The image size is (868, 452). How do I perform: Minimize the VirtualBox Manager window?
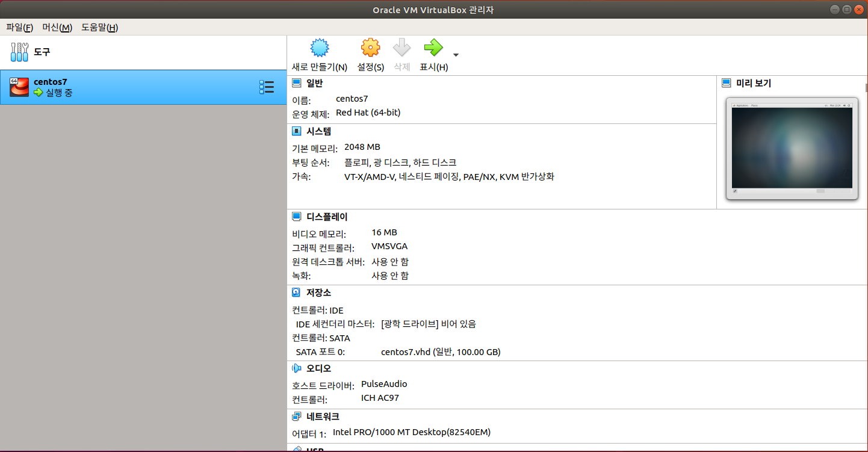click(835, 9)
